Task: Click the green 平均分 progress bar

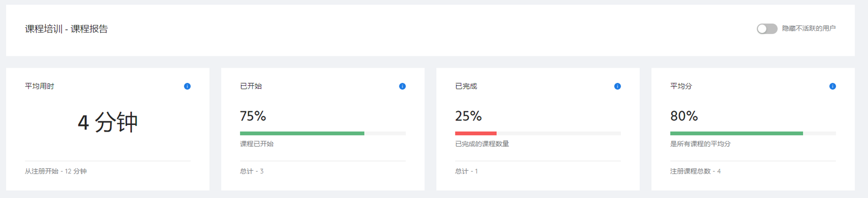Action: [736, 133]
